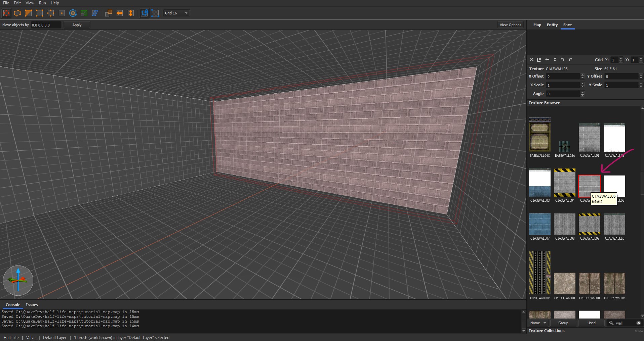644x341 pixels.
Task: Rotate texture counter-clockwise
Action: coord(563,59)
